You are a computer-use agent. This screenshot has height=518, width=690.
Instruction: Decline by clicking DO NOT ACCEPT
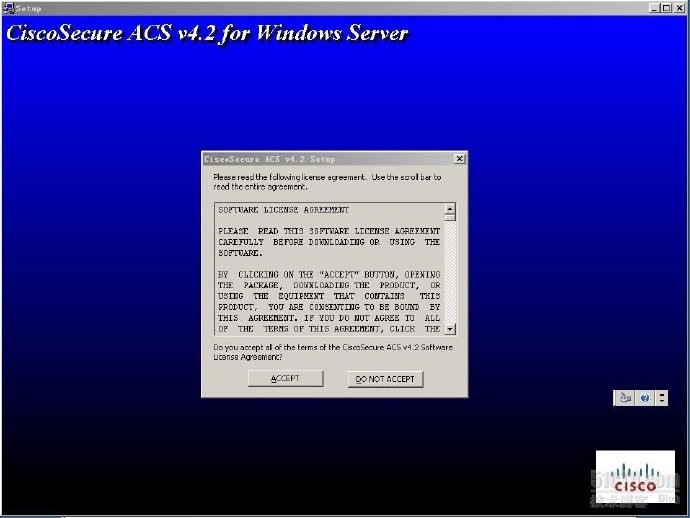[385, 379]
